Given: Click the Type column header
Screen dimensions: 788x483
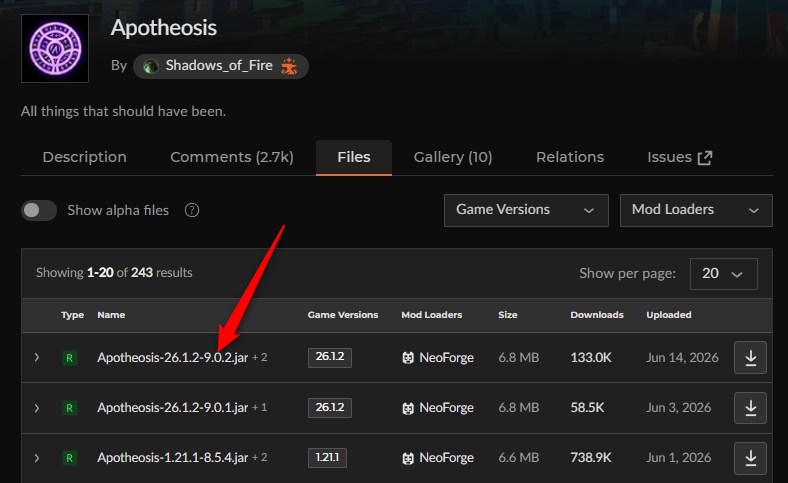Looking at the screenshot, I should [72, 315].
